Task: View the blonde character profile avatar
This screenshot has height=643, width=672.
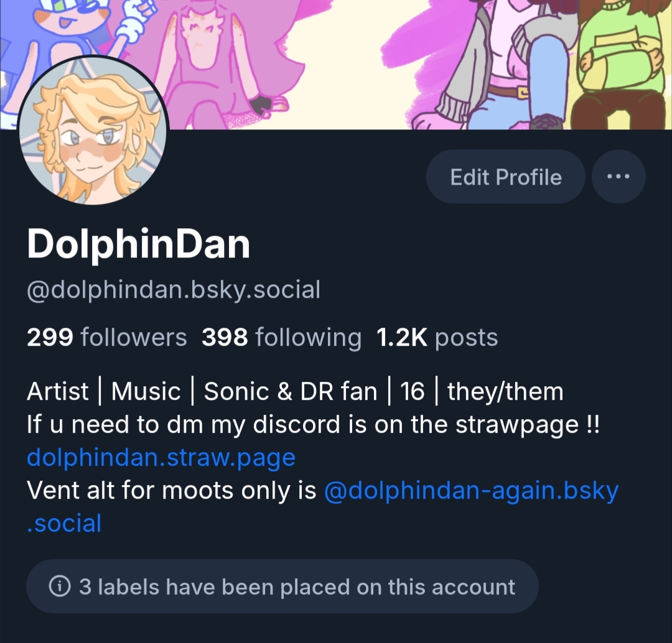Action: (93, 130)
